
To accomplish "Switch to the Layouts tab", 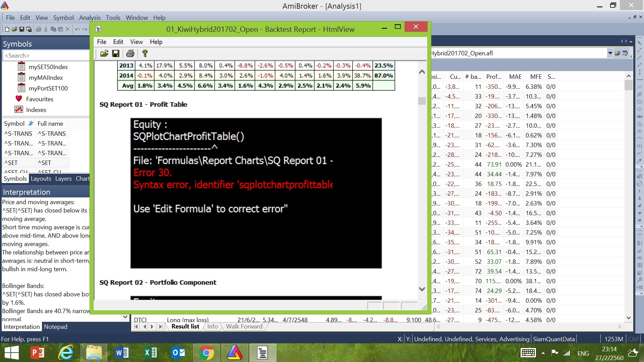I will click(41, 179).
